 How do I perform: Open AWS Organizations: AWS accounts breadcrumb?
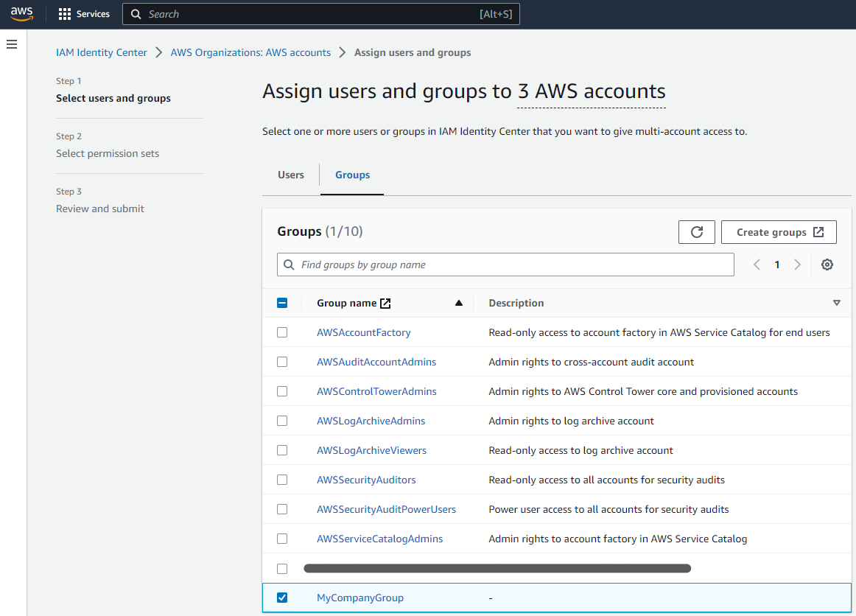250,52
